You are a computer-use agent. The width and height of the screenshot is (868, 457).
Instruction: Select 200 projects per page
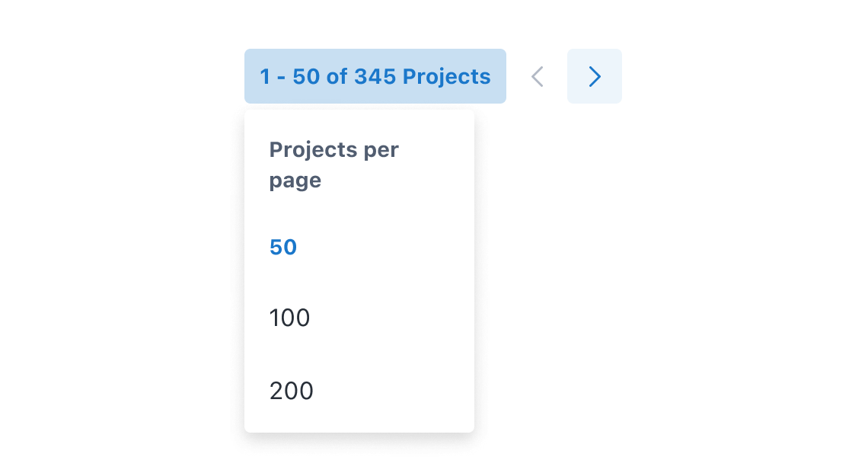point(292,391)
